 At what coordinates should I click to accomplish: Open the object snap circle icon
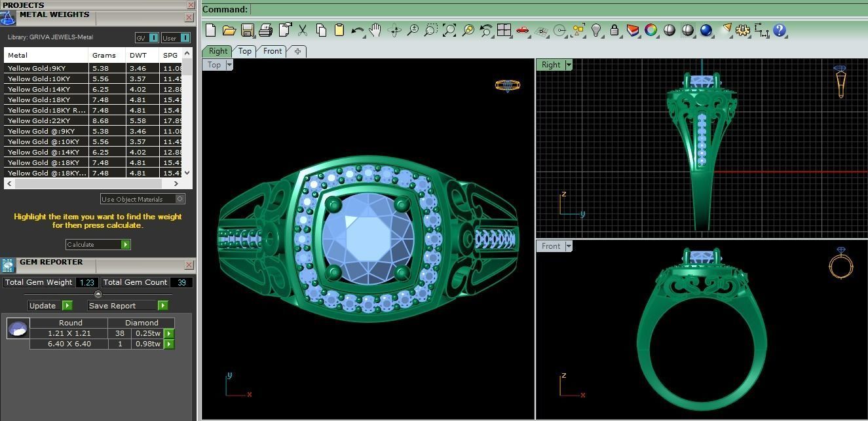[x=559, y=30]
